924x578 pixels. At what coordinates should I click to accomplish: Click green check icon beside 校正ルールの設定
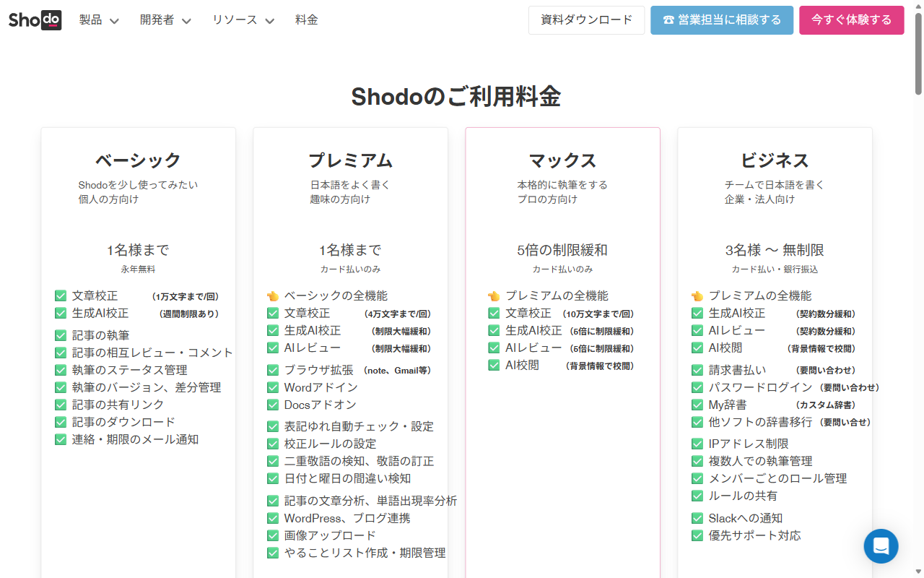tap(273, 444)
